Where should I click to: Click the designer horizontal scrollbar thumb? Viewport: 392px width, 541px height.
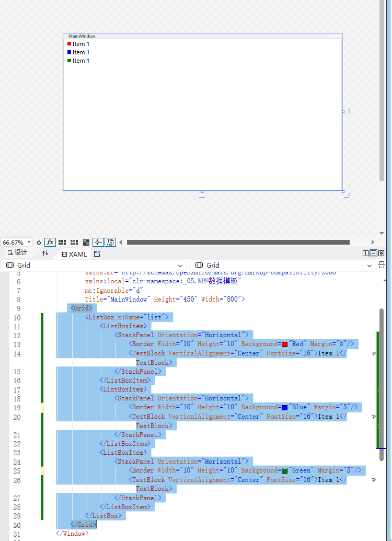pyautogui.click(x=238, y=243)
